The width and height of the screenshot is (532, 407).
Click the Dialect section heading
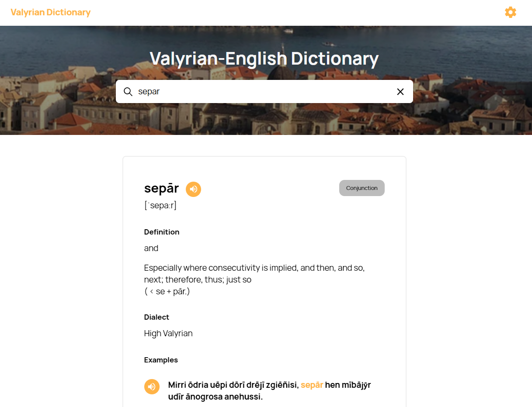(156, 317)
